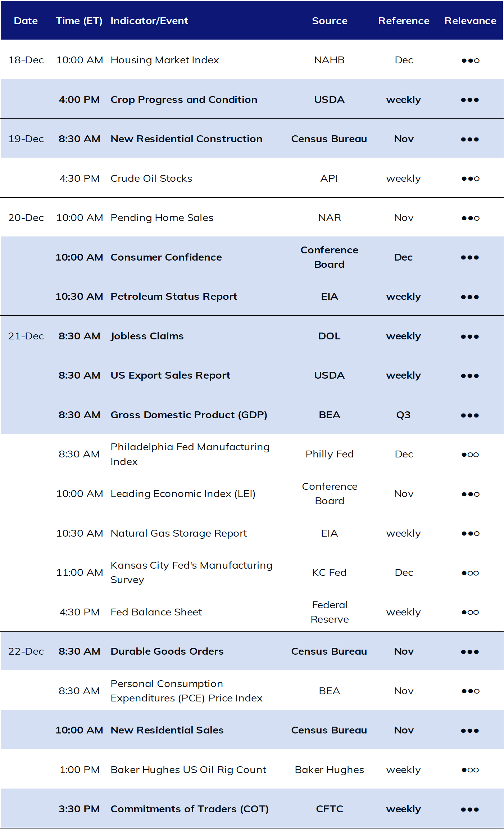Viewport: 504px width, 831px height.
Task: Click relevance dots for Housing Market Index
Action: click(470, 60)
